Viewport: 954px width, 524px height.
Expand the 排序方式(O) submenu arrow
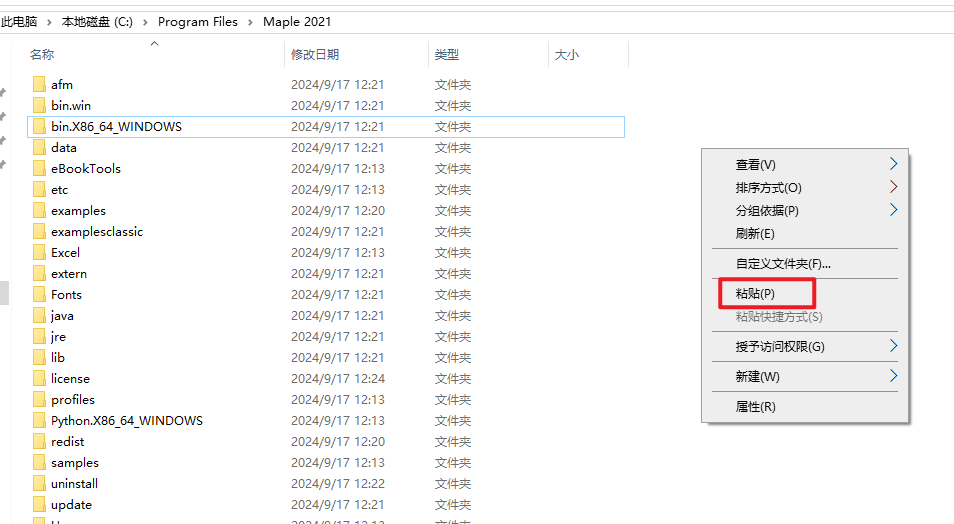(893, 187)
